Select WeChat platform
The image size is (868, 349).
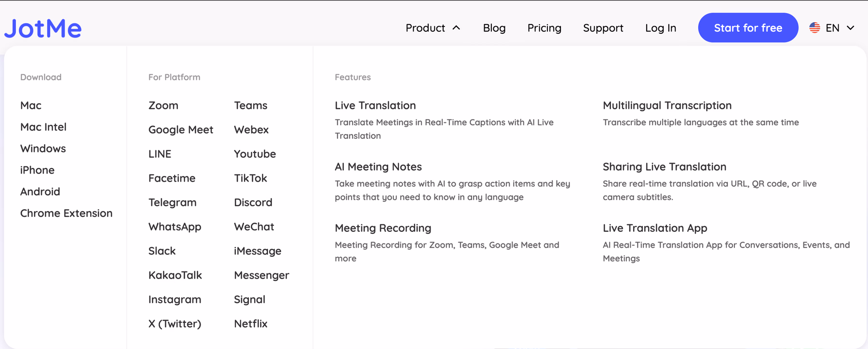pyautogui.click(x=254, y=227)
